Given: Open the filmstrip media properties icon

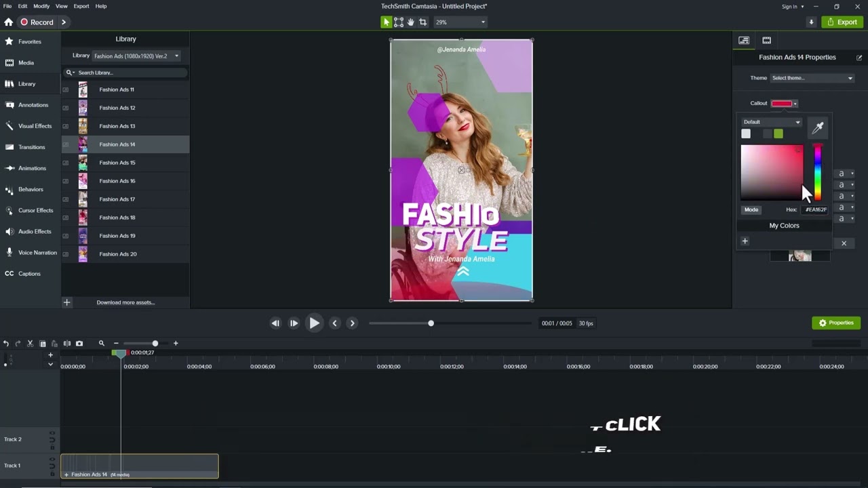Looking at the screenshot, I should click(x=766, y=40).
